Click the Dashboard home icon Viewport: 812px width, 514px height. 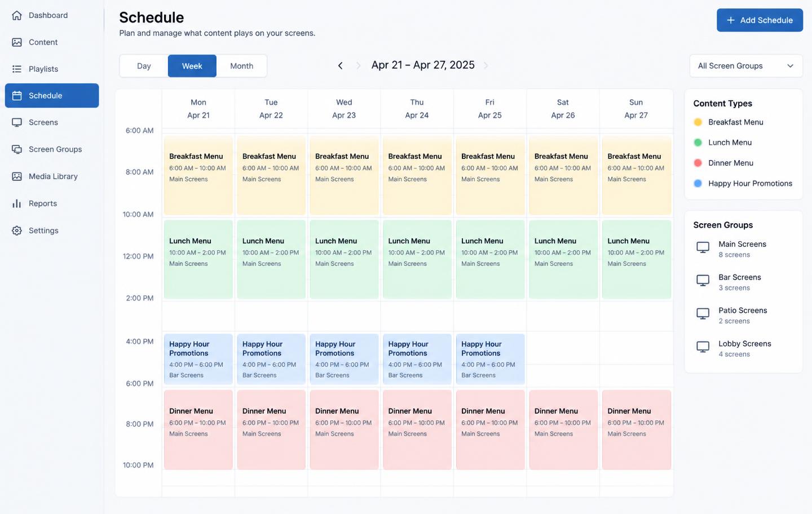pos(17,15)
